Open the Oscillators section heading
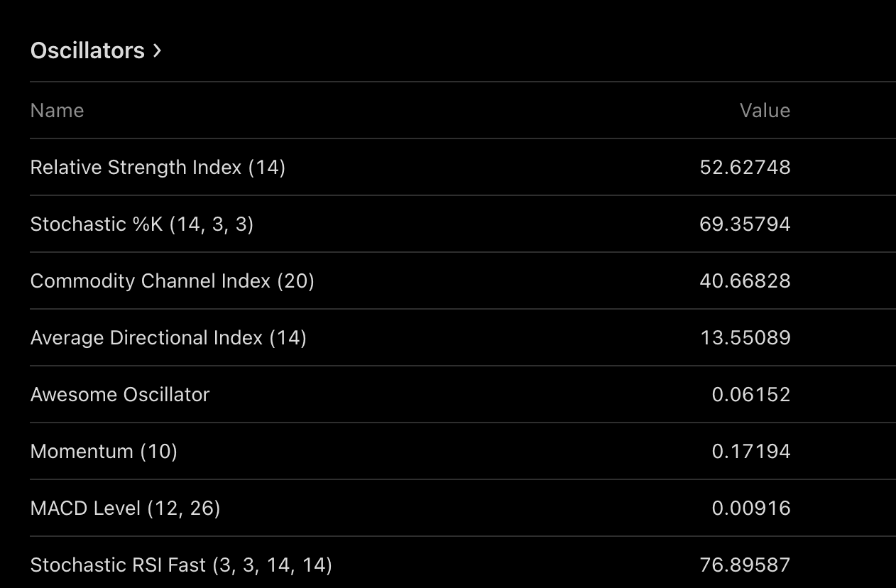Image resolution: width=896 pixels, height=588 pixels. (96, 50)
